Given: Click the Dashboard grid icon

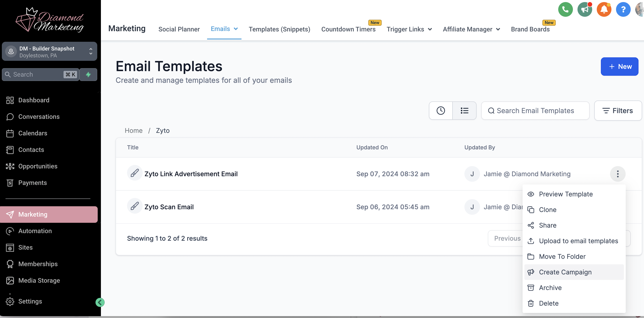Looking at the screenshot, I should pyautogui.click(x=10, y=100).
